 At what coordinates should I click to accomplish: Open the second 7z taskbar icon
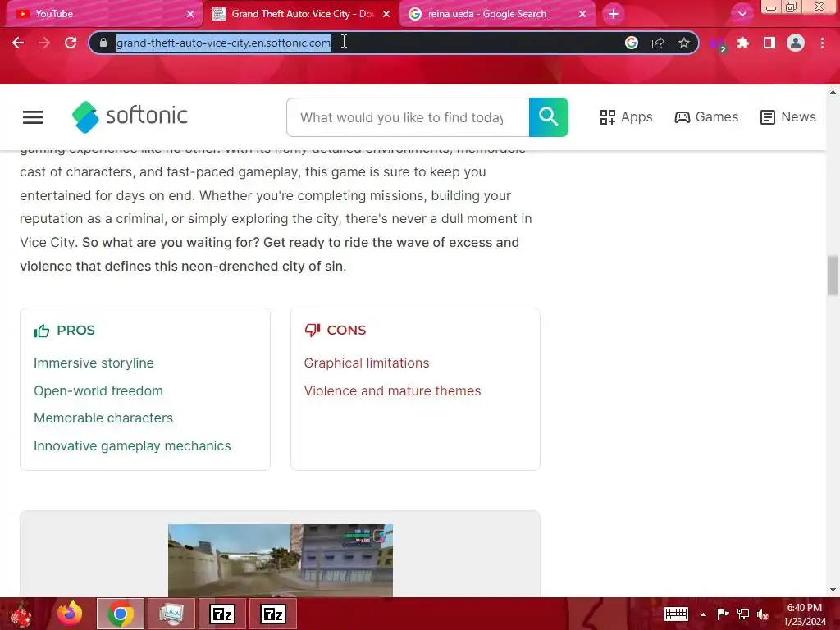(273, 614)
